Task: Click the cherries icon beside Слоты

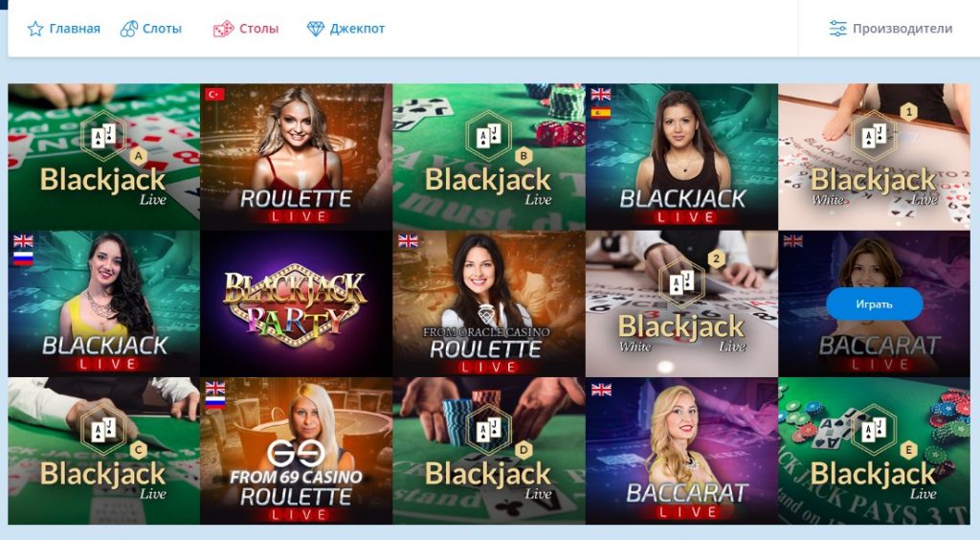Action: (x=129, y=29)
